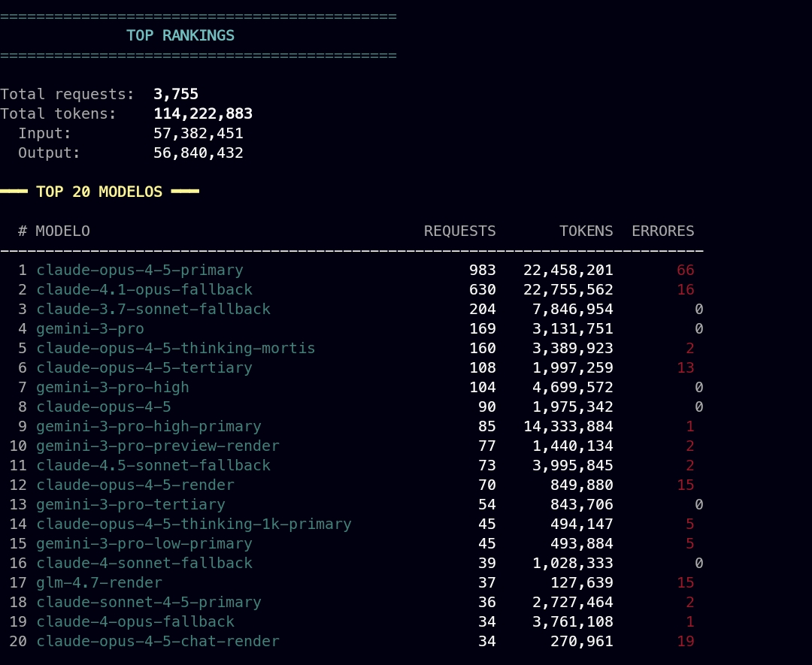The image size is (812, 665).
Task: Click the REQUESTS column header
Action: (x=460, y=231)
